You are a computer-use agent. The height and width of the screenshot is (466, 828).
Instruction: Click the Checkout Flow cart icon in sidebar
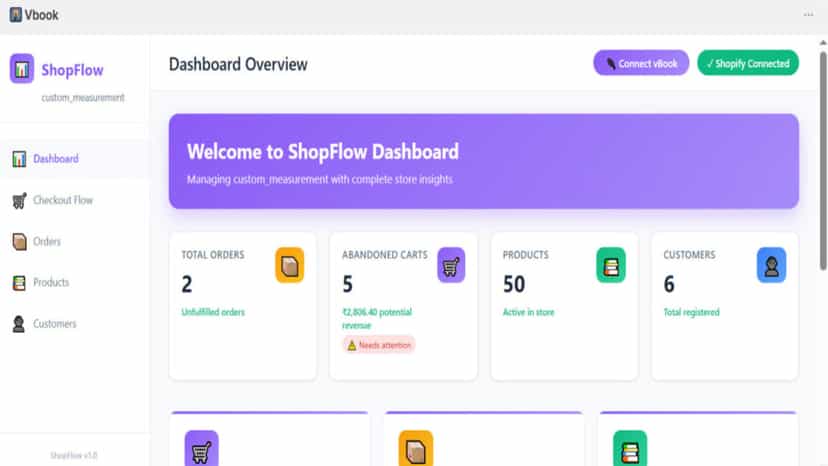coord(19,200)
